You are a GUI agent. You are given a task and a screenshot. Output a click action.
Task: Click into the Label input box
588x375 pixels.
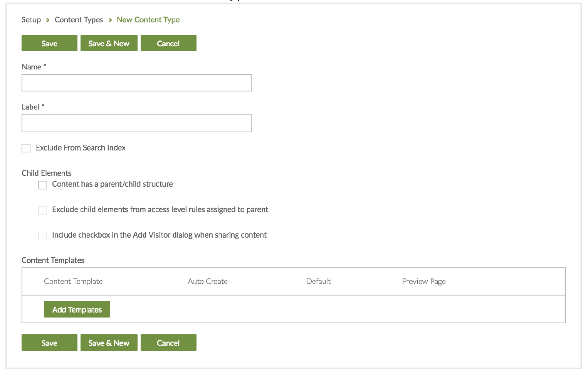tap(136, 123)
